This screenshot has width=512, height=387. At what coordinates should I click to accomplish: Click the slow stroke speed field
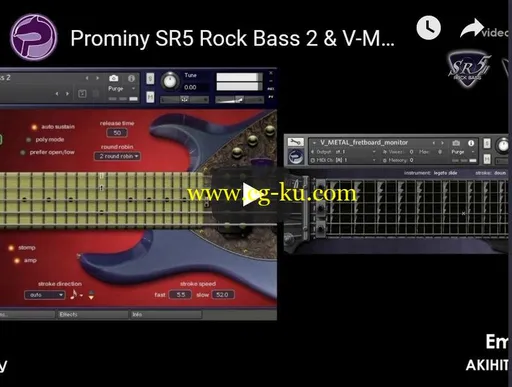[x=222, y=295]
